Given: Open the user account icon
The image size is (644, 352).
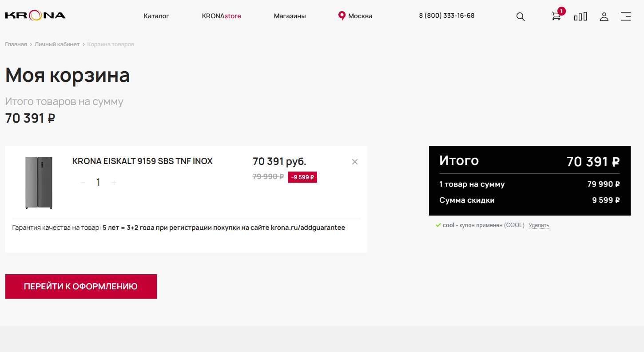Looking at the screenshot, I should (604, 17).
